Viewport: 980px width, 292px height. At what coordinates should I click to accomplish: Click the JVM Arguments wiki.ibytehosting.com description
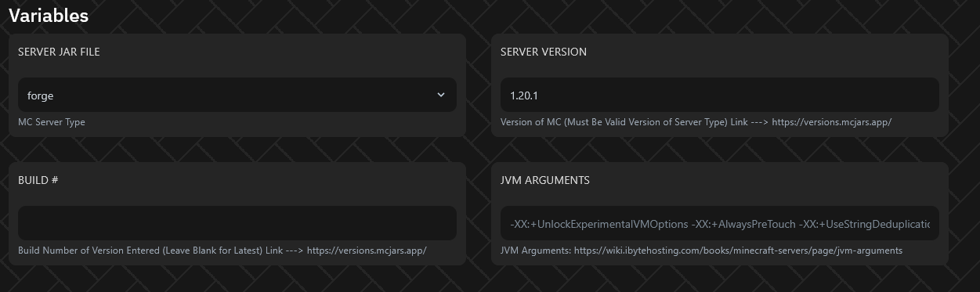coord(701,251)
